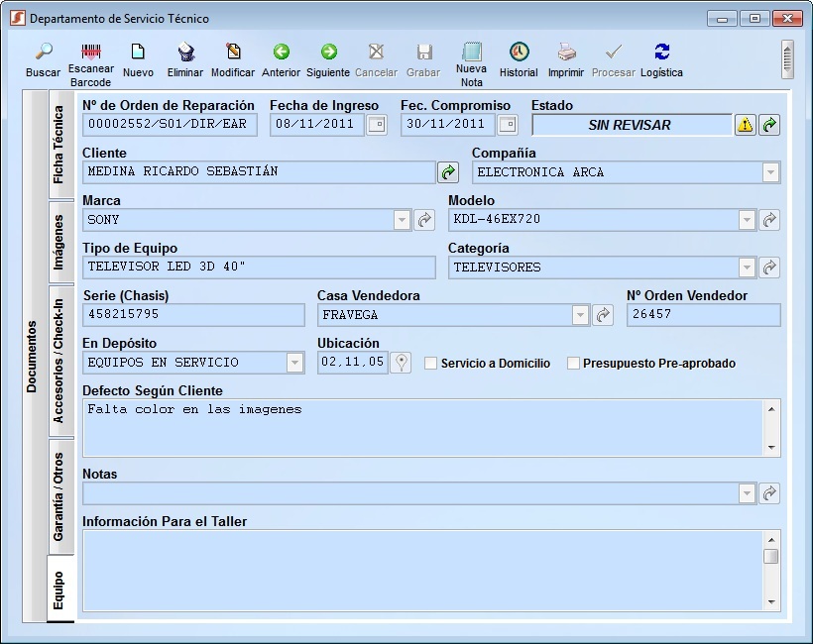Click down arrow of Información Para el Taller scrollbar
Viewport: 813px width, 644px height.
771,601
